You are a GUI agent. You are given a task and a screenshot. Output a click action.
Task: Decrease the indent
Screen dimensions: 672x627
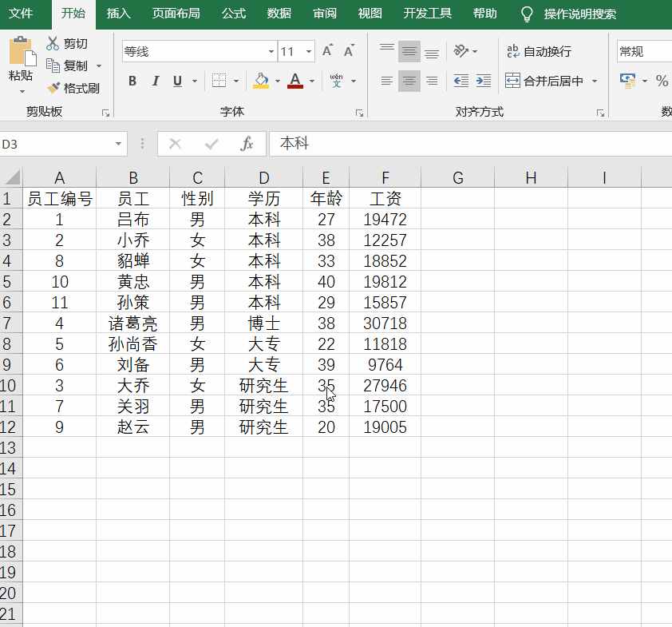tap(461, 81)
